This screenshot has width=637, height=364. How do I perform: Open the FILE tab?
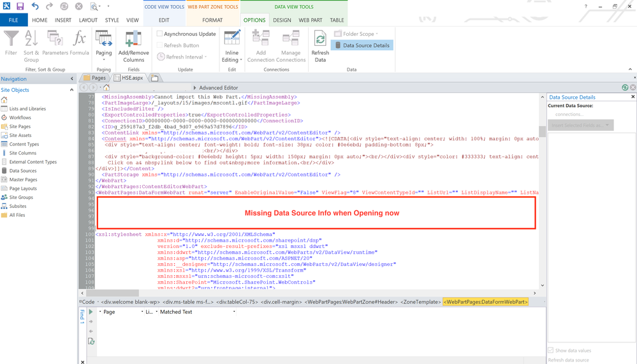tap(13, 20)
